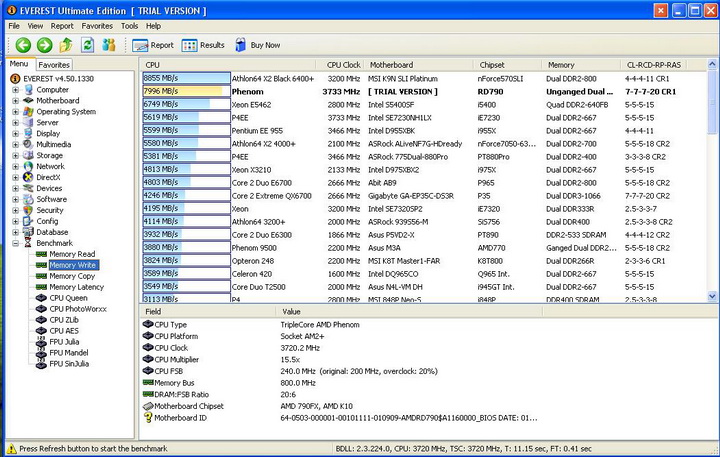Select Memory Read benchmark
The width and height of the screenshot is (720, 457).
click(72, 254)
